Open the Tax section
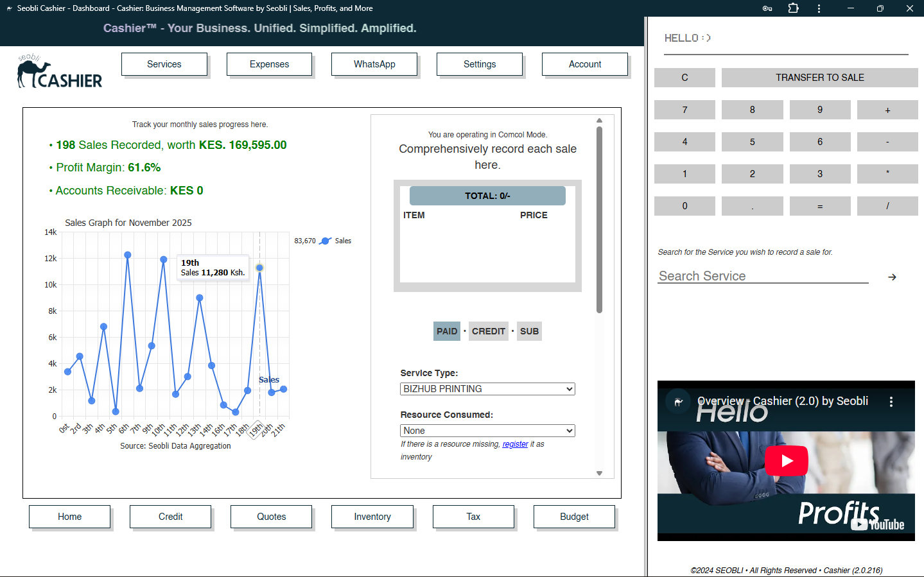 point(473,517)
